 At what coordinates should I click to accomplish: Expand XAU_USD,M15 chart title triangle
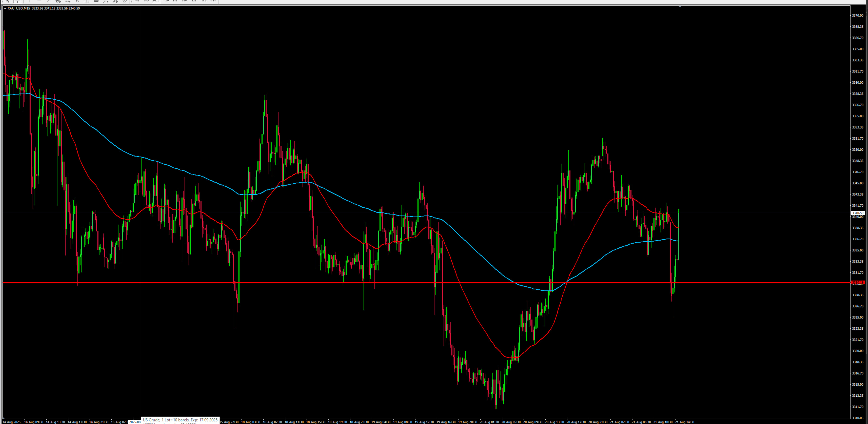(x=5, y=8)
